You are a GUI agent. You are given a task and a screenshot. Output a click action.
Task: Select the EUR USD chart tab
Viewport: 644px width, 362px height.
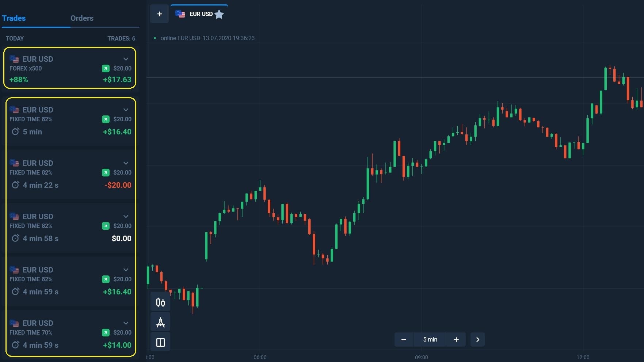[199, 14]
